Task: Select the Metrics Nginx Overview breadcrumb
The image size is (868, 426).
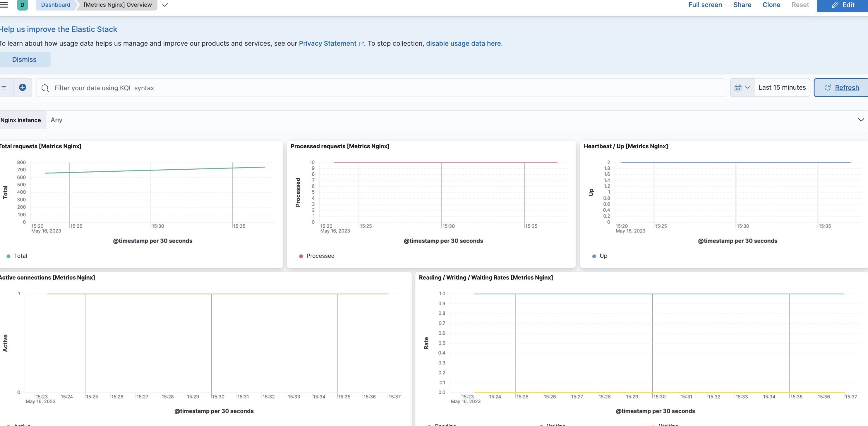Action: click(x=117, y=5)
